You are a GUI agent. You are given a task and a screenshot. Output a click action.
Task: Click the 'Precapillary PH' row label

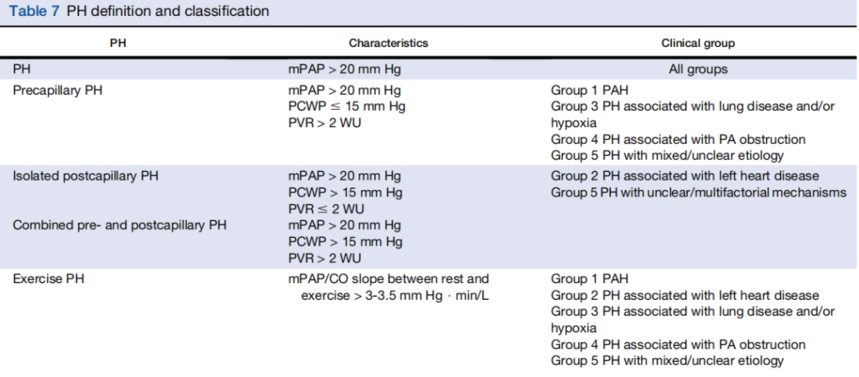(58, 90)
